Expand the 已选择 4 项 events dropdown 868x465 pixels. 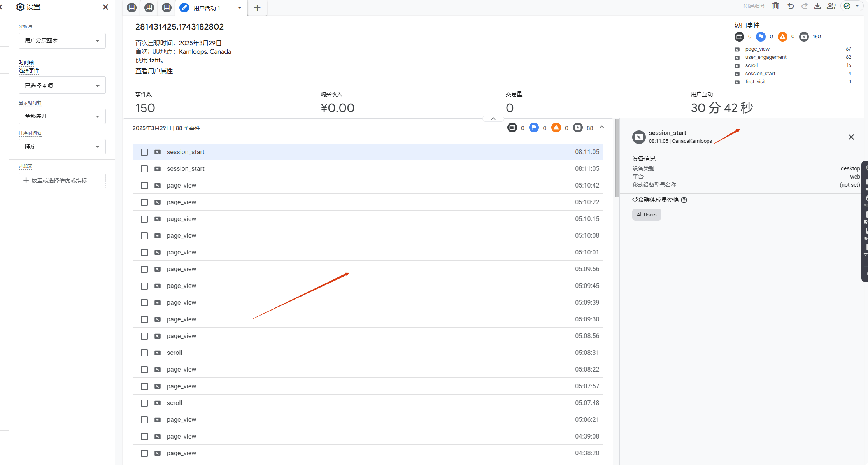[x=62, y=86]
